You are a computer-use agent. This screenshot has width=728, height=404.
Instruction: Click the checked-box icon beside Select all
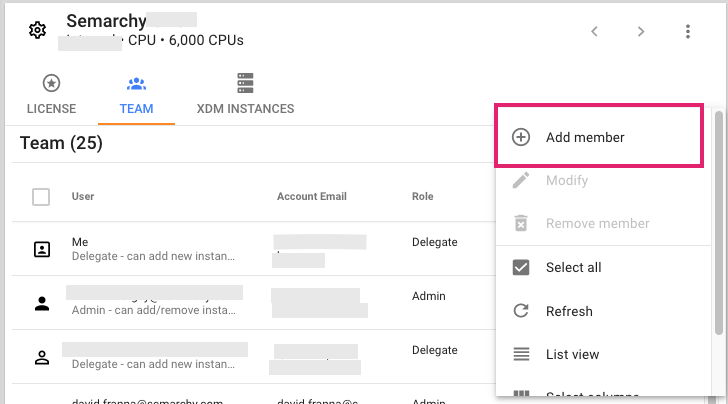click(520, 267)
